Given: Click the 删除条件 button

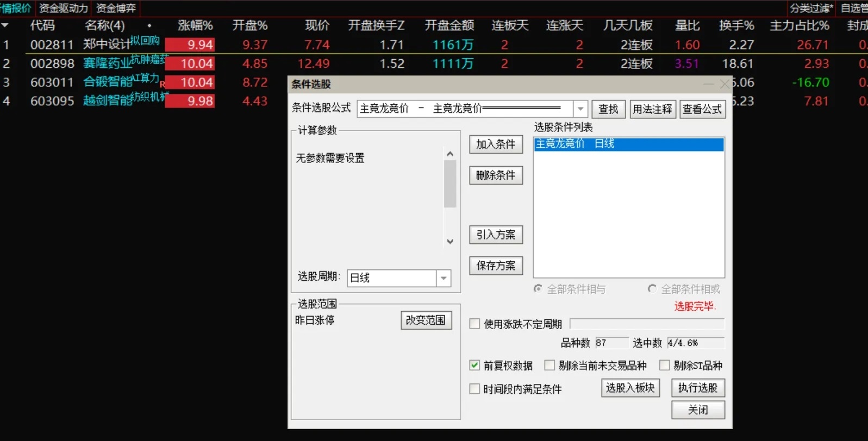Looking at the screenshot, I should point(496,175).
